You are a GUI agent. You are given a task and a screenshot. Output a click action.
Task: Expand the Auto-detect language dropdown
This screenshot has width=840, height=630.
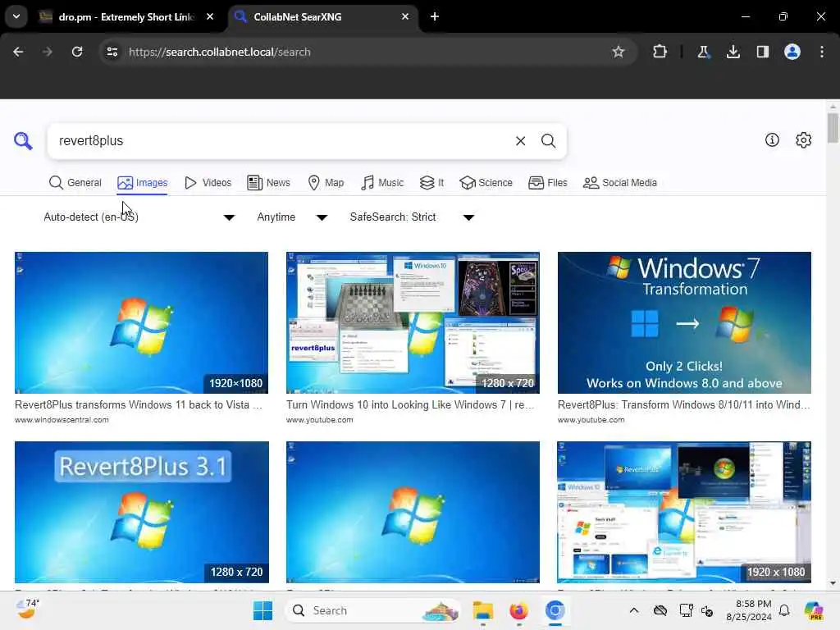pyautogui.click(x=139, y=217)
